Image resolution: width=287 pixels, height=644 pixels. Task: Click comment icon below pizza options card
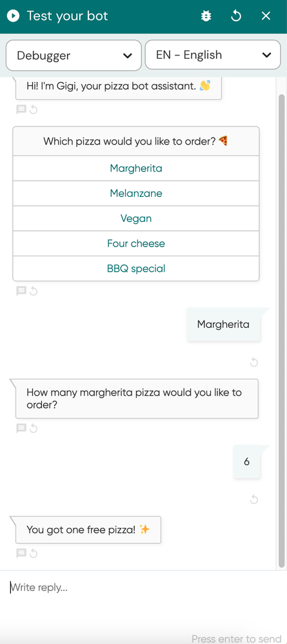tap(21, 291)
